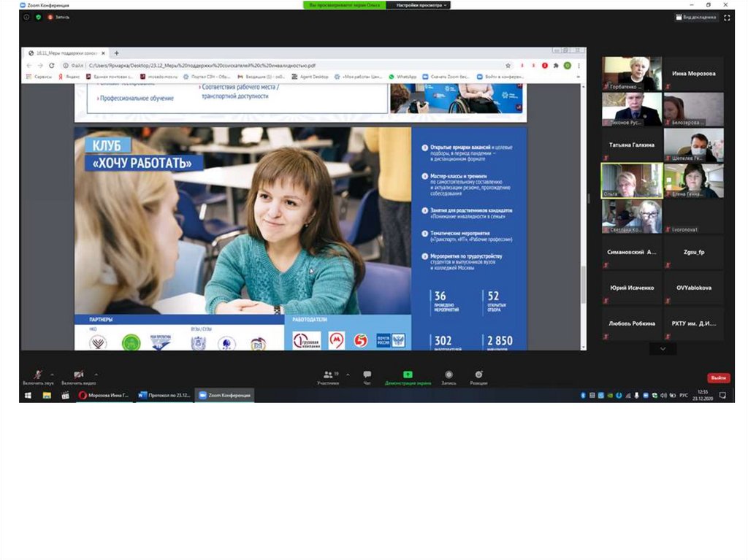Screen dimensions: 748x560
Task: Switch to Word Протокол по 23.12 window
Action: point(164,395)
